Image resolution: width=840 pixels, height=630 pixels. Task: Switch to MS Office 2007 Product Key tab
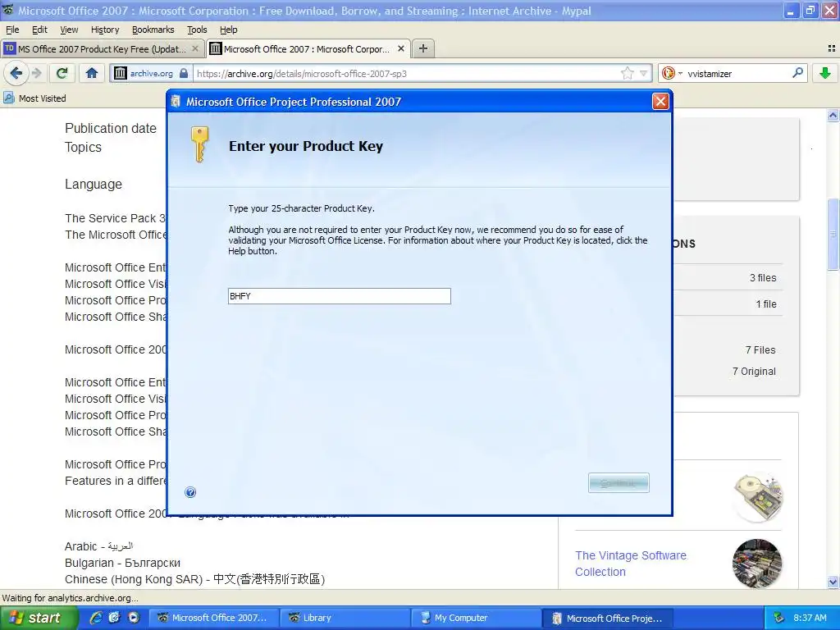pos(102,48)
